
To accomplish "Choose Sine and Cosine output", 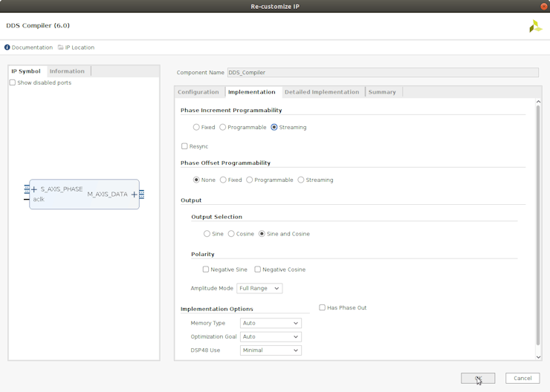I will click(262, 234).
